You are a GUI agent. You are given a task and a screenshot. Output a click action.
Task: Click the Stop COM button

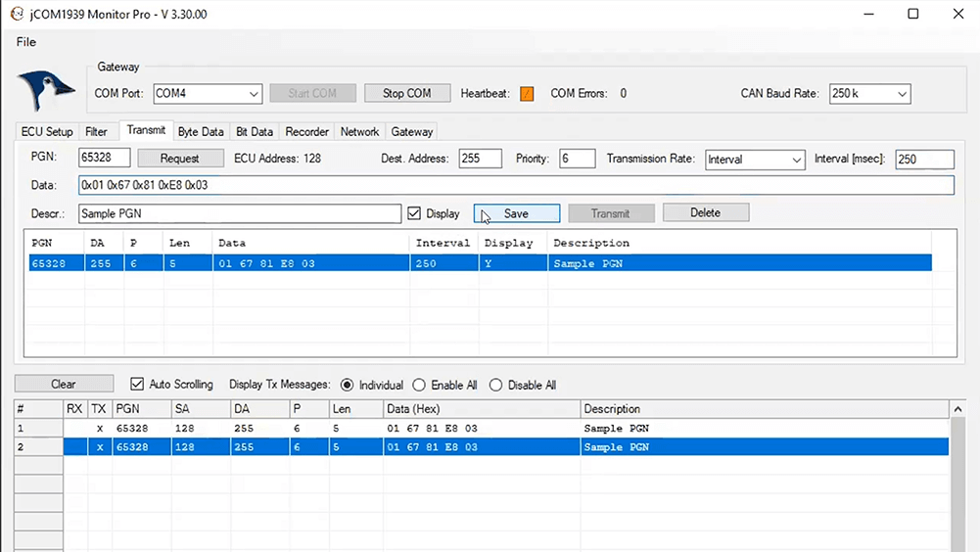(x=407, y=93)
